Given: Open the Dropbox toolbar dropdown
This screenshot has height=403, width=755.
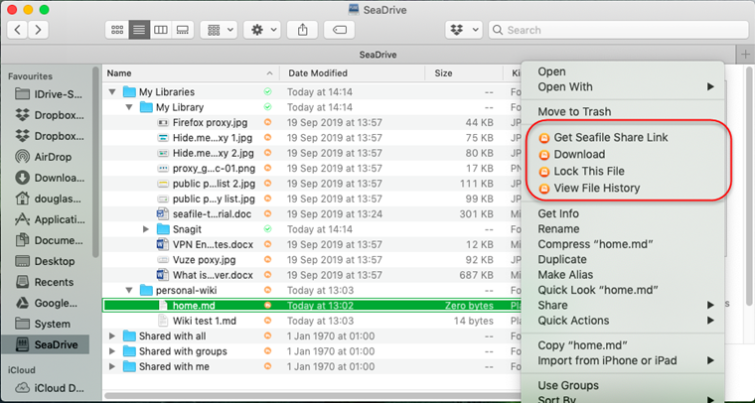Looking at the screenshot, I should 464,30.
